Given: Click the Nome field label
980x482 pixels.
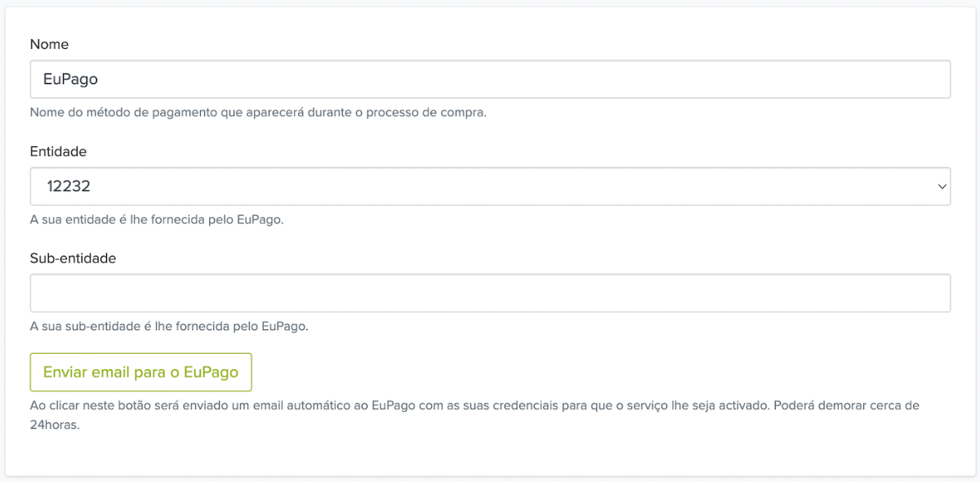Looking at the screenshot, I should point(49,44).
